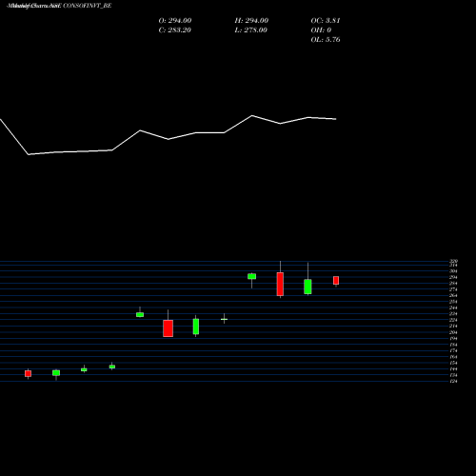Click the large red candle spanning 194 to 224
The image size is (476, 476).
(169, 328)
